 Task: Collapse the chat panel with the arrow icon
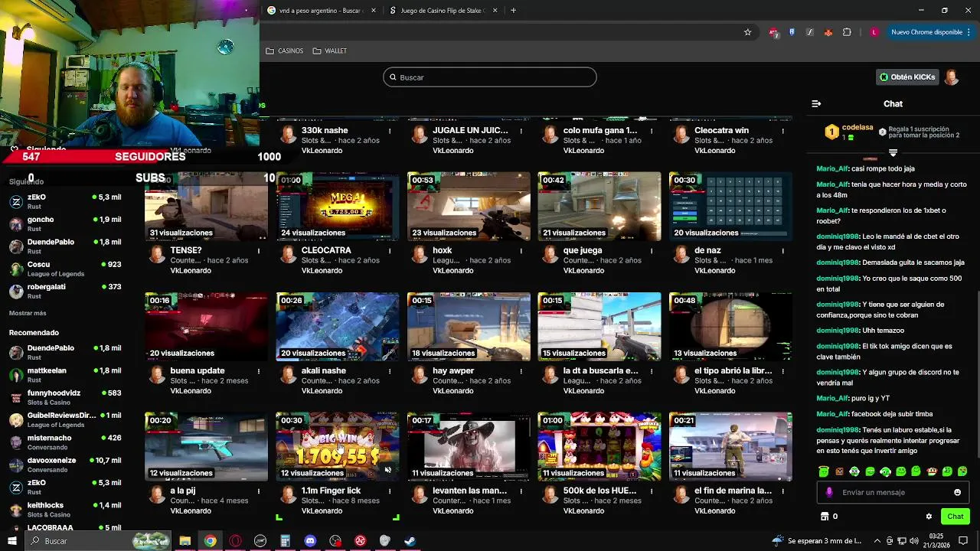point(816,103)
